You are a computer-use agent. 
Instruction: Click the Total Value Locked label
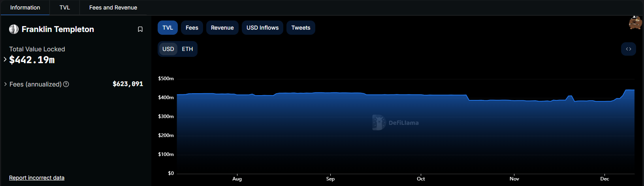pos(37,49)
